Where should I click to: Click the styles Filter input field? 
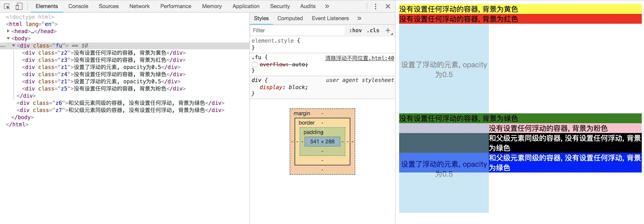click(x=298, y=30)
